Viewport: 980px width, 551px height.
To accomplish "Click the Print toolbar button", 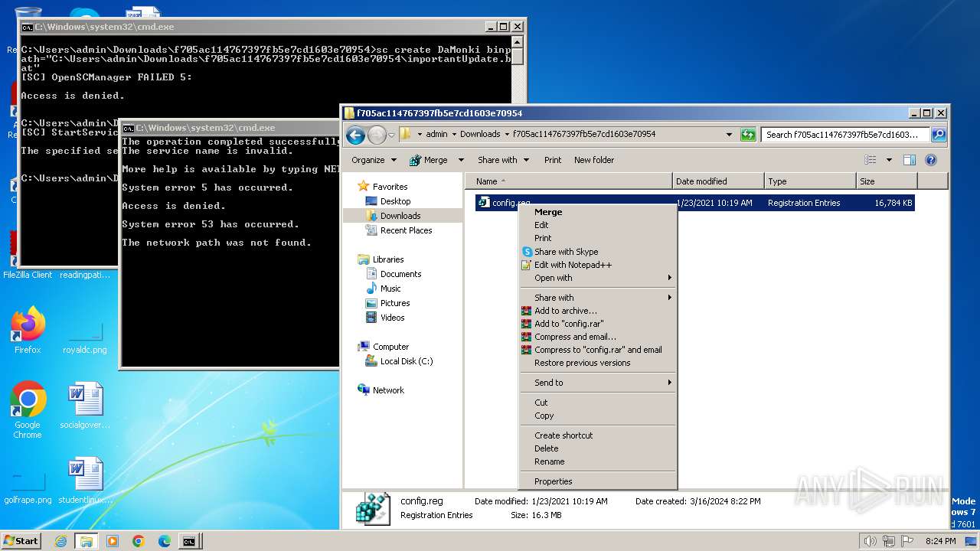I will click(x=553, y=160).
